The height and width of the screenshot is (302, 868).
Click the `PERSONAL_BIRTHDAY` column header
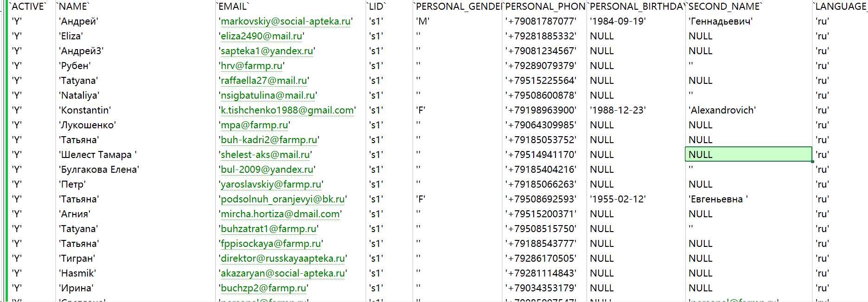click(x=637, y=6)
